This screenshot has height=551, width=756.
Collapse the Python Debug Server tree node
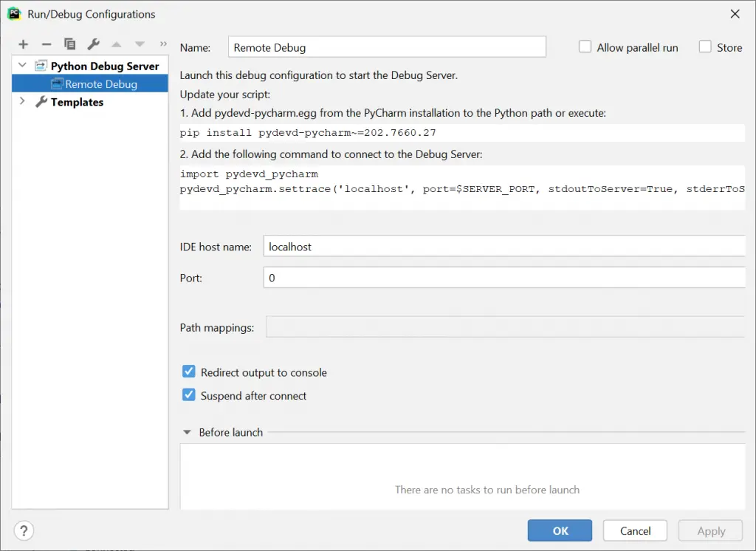[22, 65]
